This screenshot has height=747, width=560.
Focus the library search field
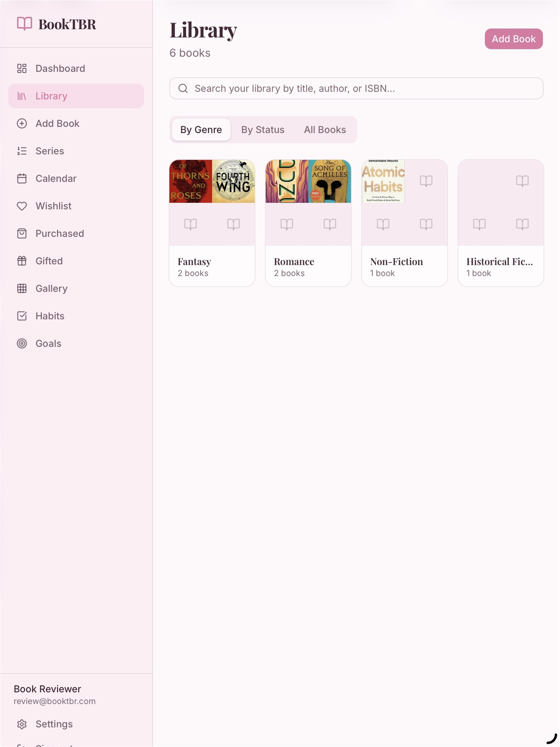[x=357, y=88]
